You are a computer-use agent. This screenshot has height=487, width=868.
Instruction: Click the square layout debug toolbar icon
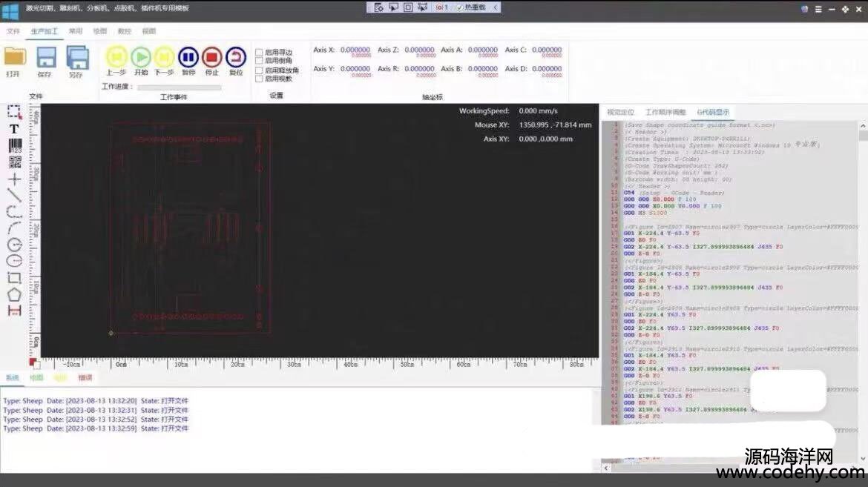coord(408,7)
